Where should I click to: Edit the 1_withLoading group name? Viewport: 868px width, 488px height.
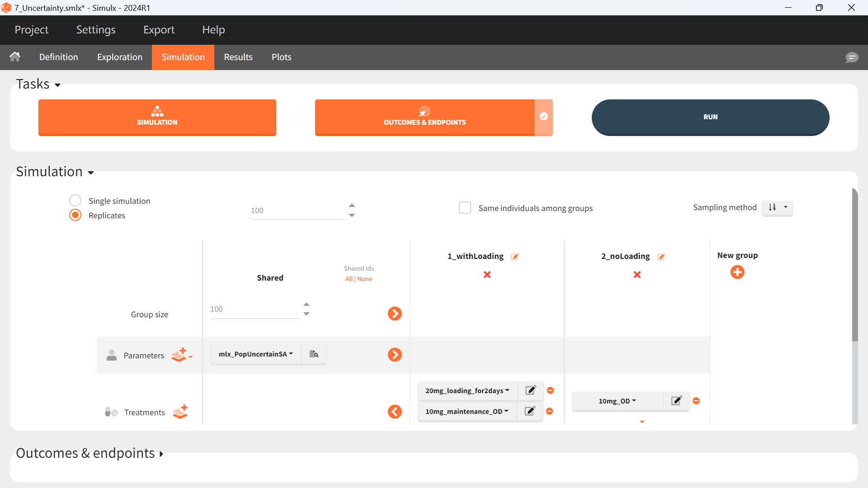coord(514,257)
